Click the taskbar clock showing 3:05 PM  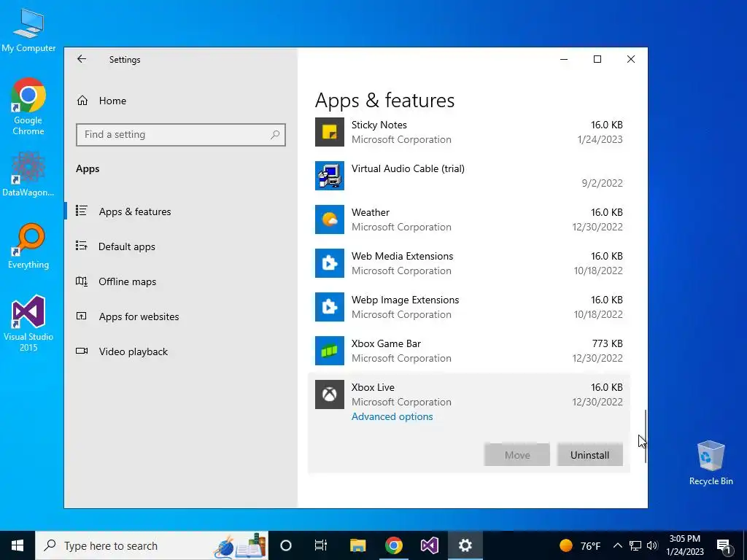(684, 545)
